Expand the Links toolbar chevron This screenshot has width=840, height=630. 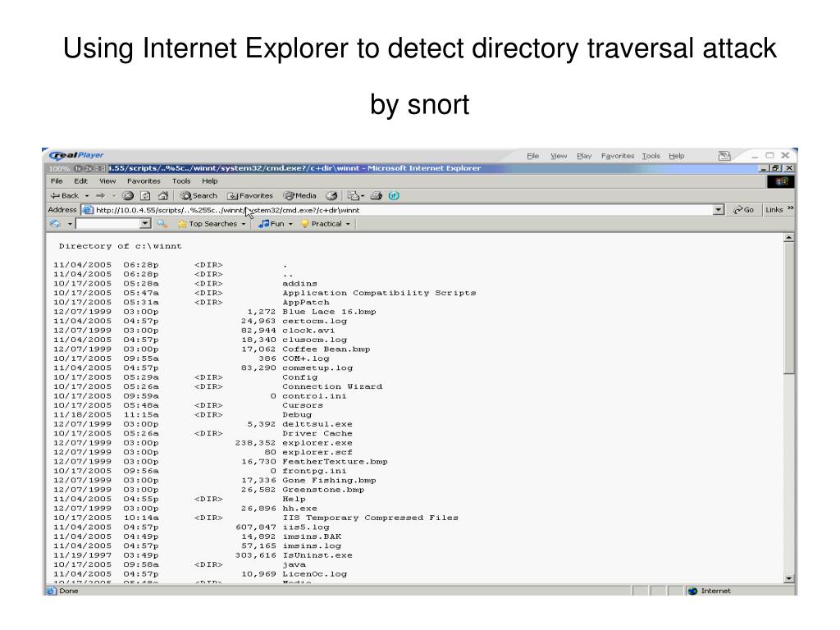pyautogui.click(x=791, y=208)
